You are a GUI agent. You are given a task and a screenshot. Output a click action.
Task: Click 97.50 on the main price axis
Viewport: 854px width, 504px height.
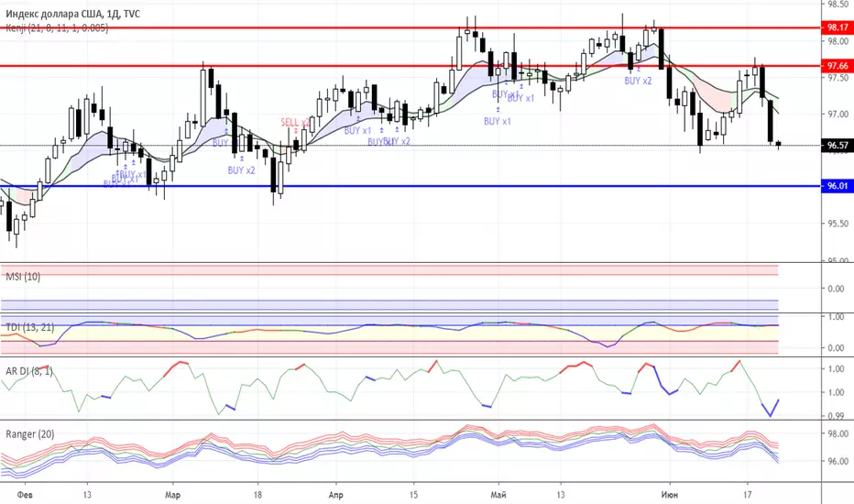pyautogui.click(x=838, y=78)
